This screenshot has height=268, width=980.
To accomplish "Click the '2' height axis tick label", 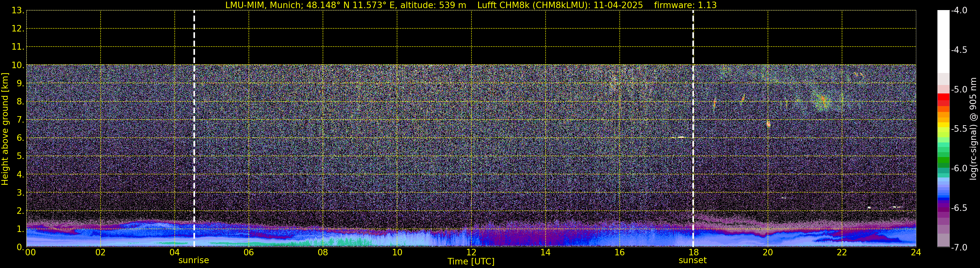I will [20, 211].
